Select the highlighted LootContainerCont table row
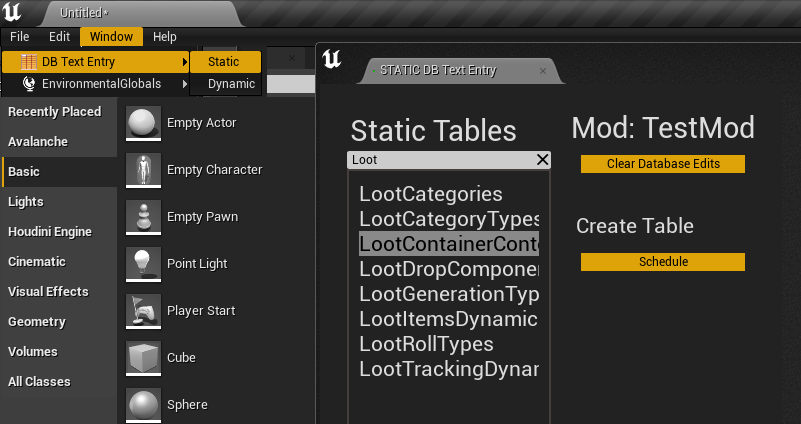 (x=449, y=244)
